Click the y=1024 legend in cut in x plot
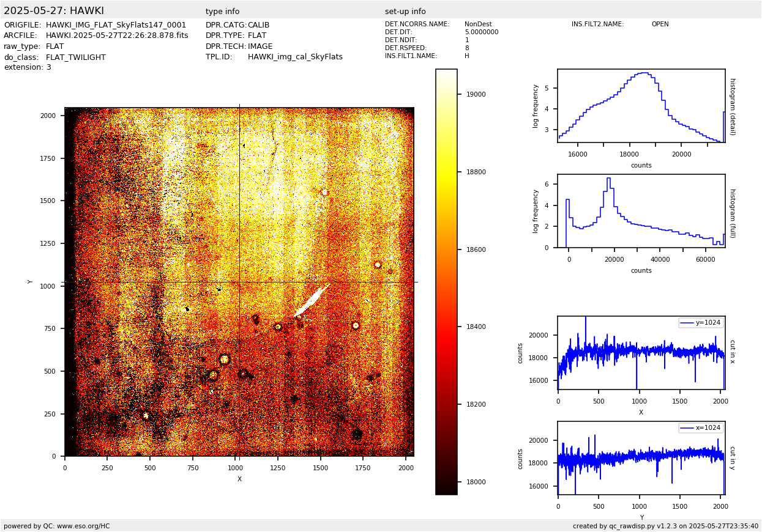 point(700,323)
